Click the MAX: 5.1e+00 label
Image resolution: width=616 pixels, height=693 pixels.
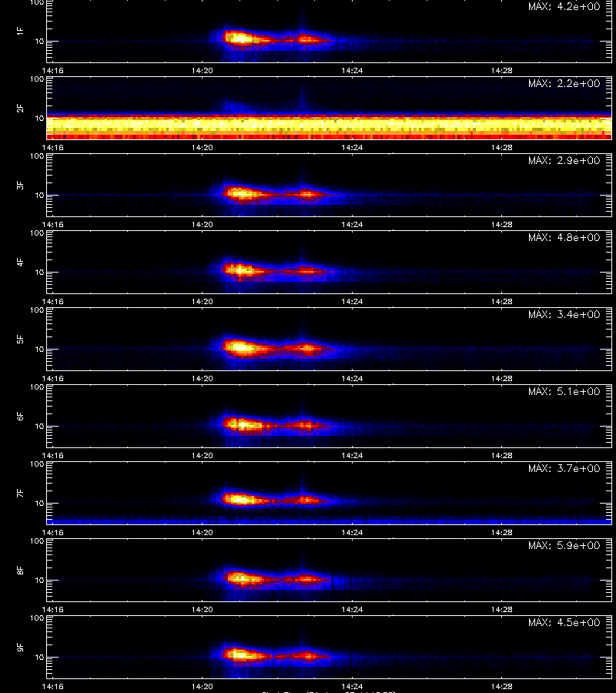tap(564, 391)
